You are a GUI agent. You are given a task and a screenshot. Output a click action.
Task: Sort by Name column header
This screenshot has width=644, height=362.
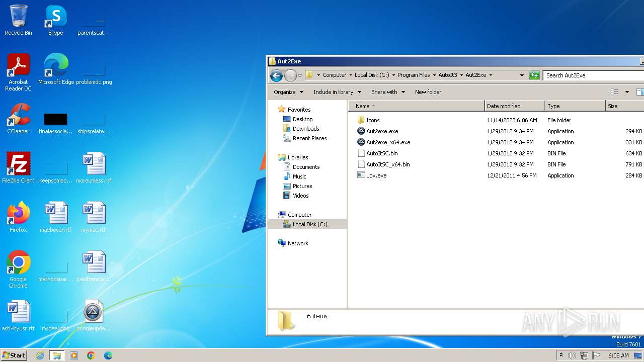pos(417,106)
